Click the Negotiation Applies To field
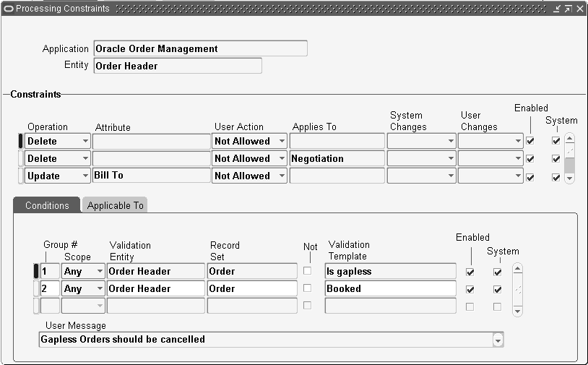 coord(337,158)
